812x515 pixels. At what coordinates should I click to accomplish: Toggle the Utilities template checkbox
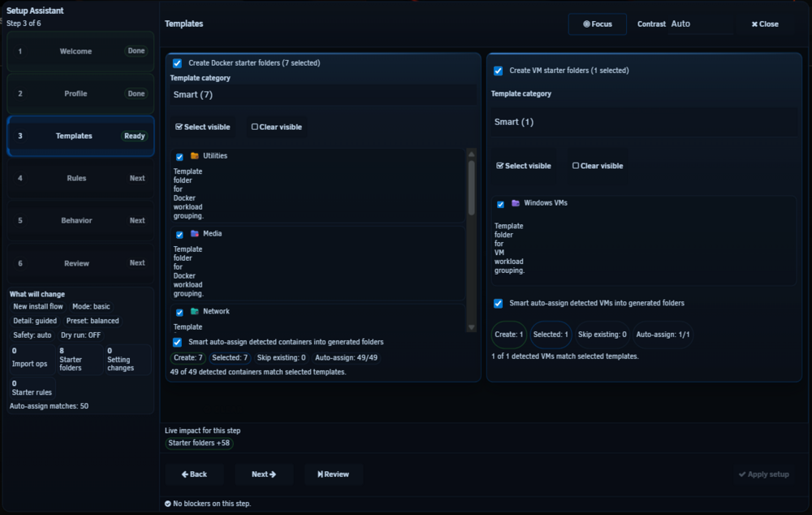[x=179, y=157]
